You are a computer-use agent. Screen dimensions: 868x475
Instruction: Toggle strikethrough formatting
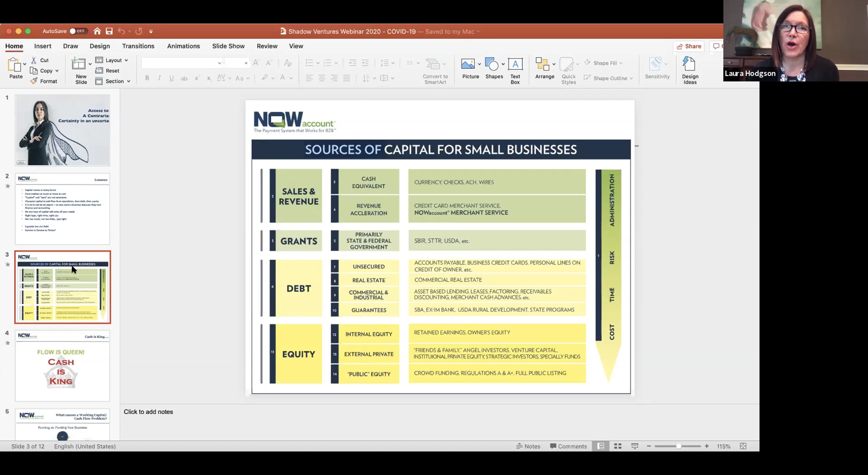[x=184, y=78]
